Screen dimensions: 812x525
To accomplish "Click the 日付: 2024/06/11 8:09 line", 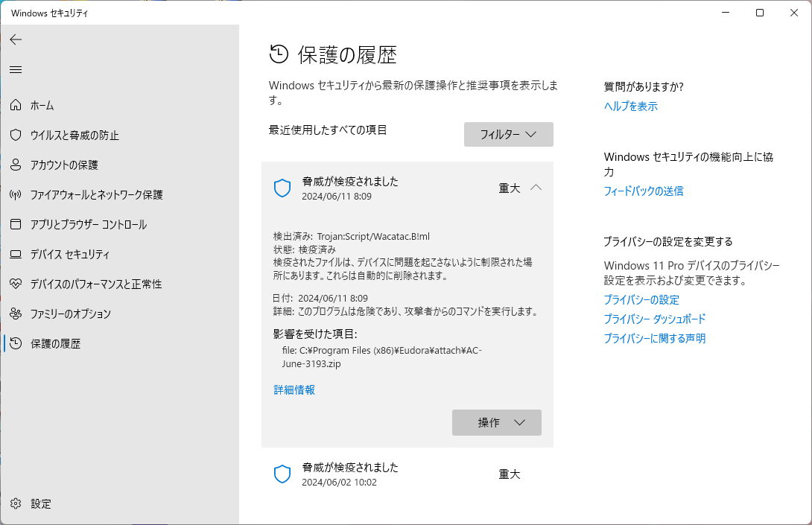I will tap(320, 298).
